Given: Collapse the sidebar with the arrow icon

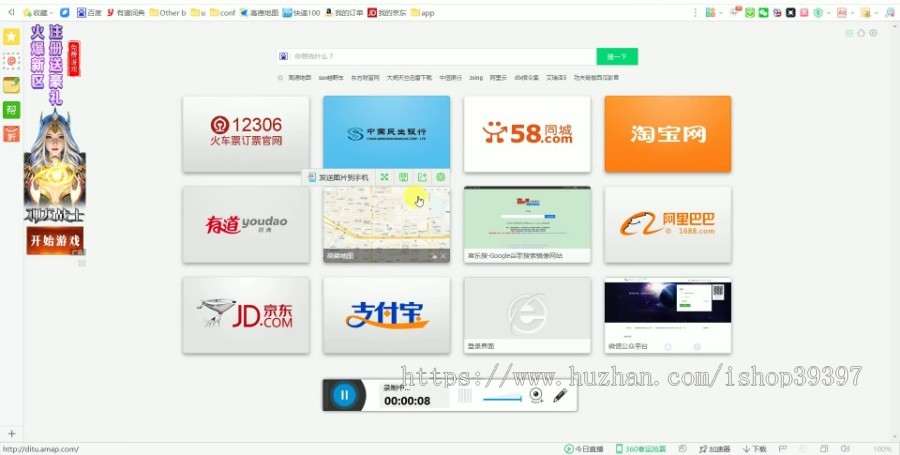Looking at the screenshot, I should (11, 12).
